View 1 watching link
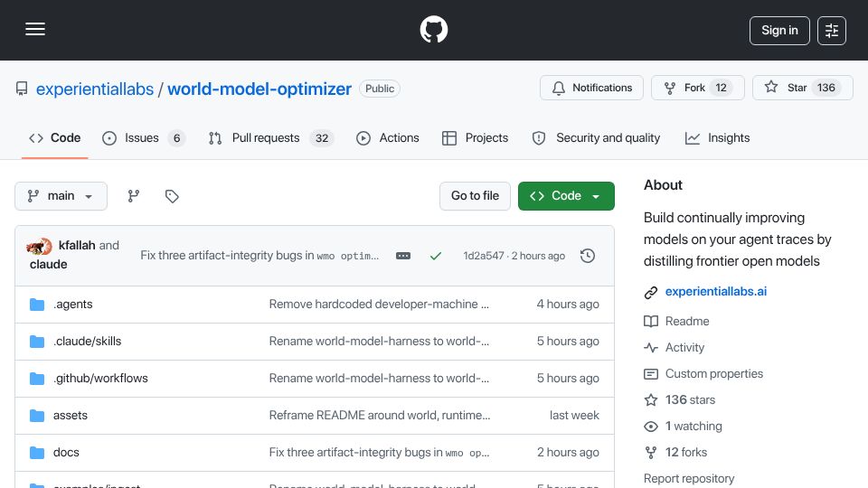The width and height of the screenshot is (868, 488). coord(693,427)
